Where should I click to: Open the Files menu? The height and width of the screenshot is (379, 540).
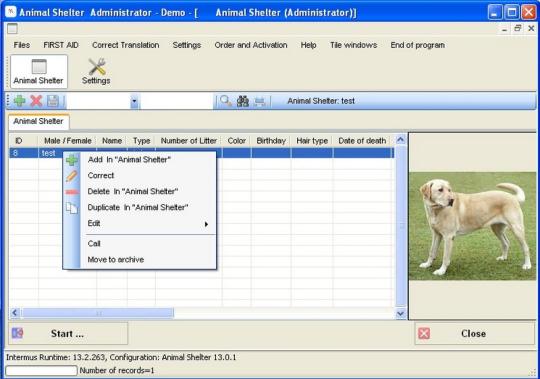click(x=22, y=45)
